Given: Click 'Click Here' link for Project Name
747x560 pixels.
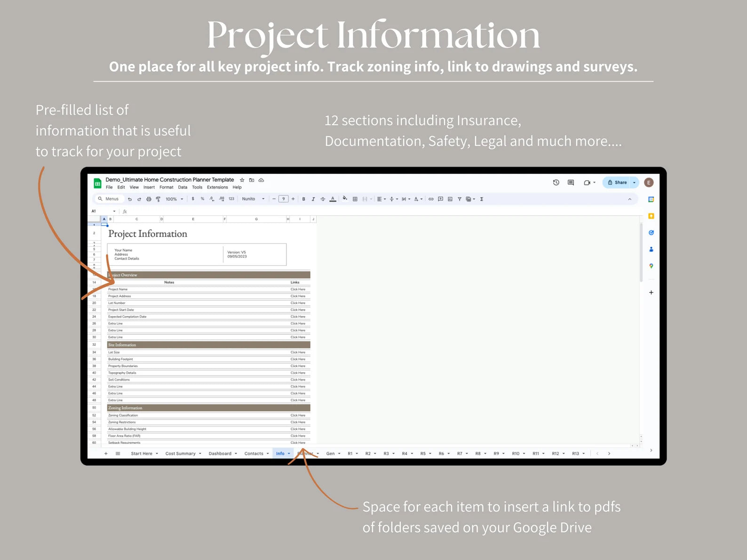Looking at the screenshot, I should [298, 289].
